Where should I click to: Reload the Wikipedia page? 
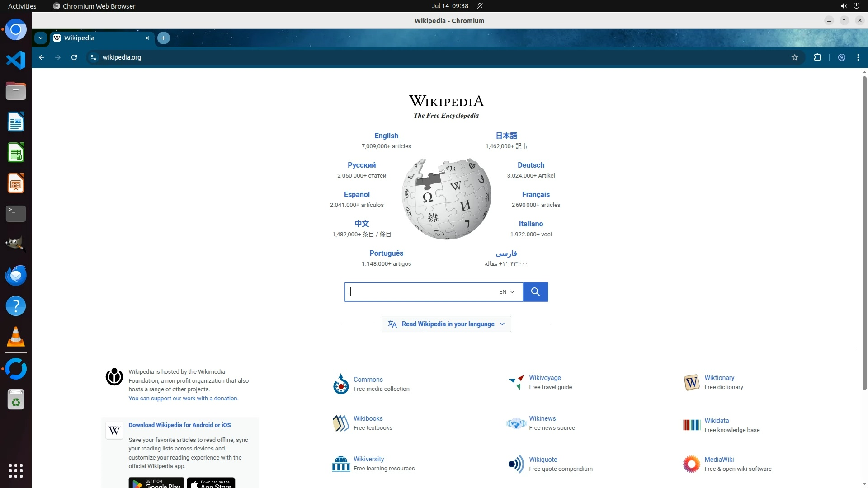74,57
